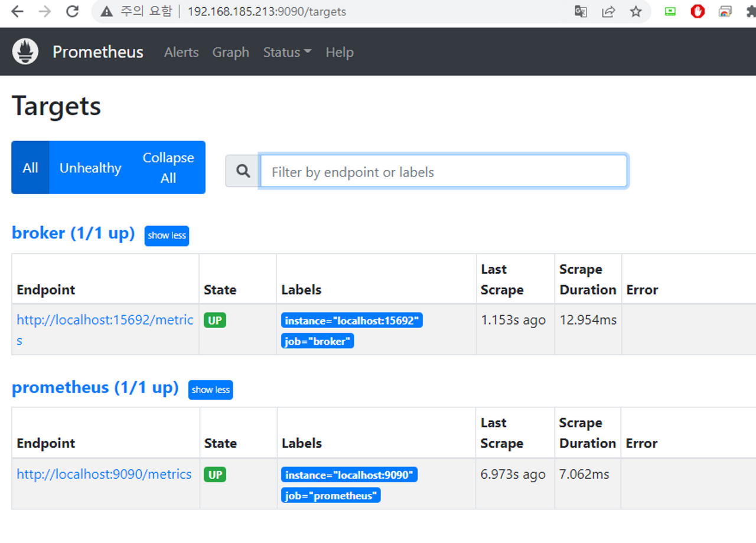Collapse broker with show less
This screenshot has height=543, width=756.
pos(167,235)
